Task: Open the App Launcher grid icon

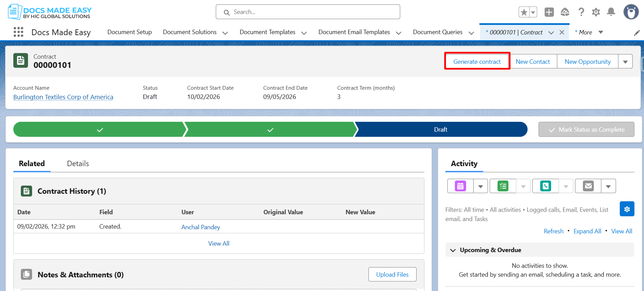Action: pos(18,32)
